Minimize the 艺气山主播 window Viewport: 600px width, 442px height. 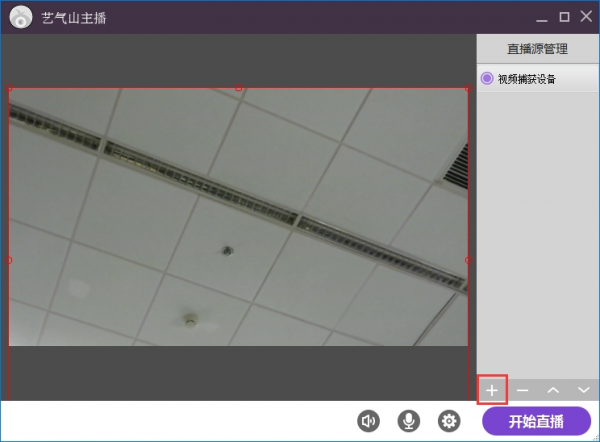point(542,18)
